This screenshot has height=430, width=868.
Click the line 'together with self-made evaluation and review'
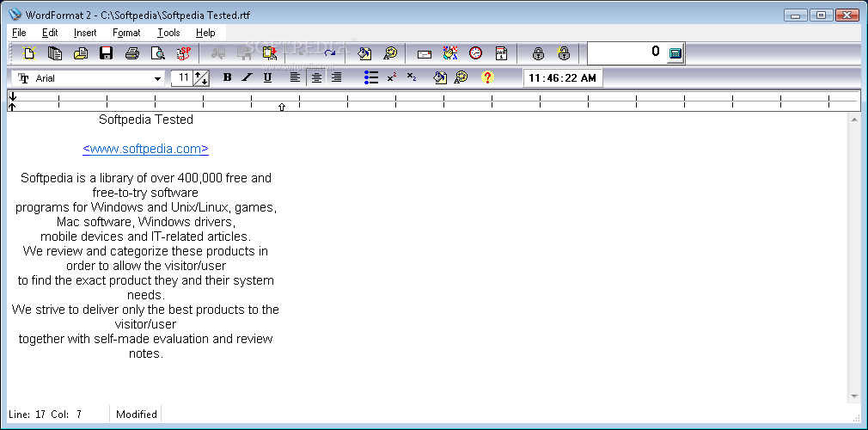(145, 339)
